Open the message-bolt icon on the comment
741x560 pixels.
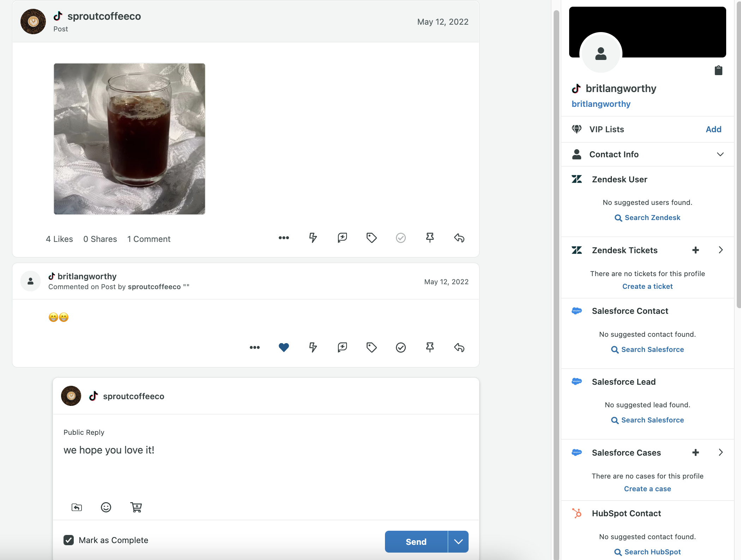pyautogui.click(x=342, y=348)
